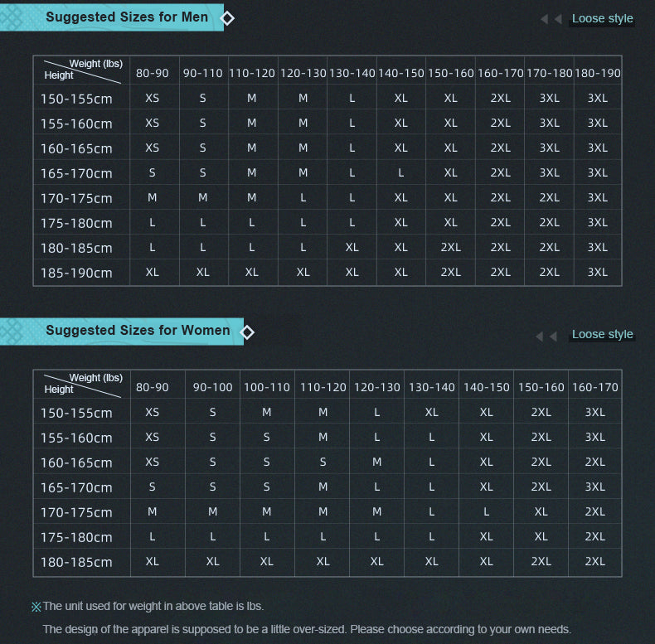
Task: Click the diamond icon beside Women's sizes heading
Action: coord(247,332)
